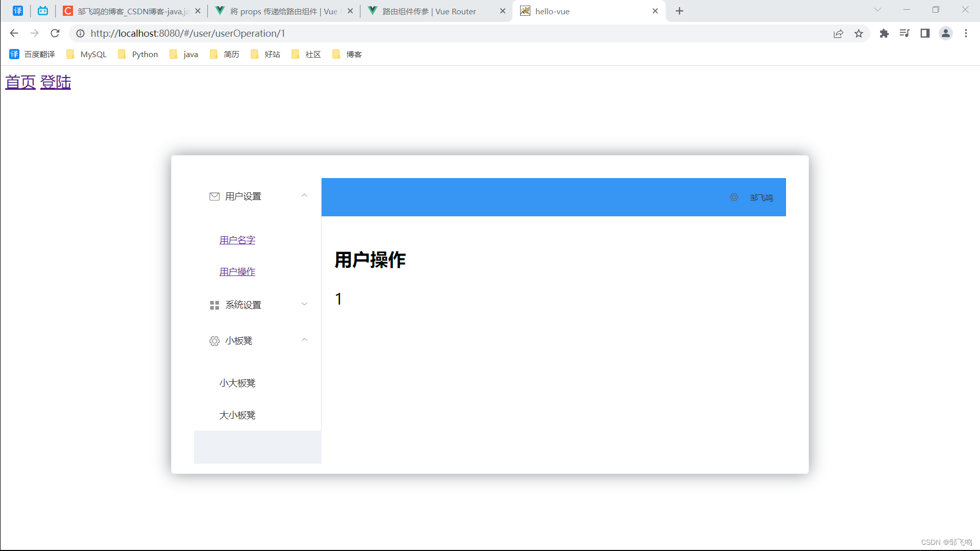This screenshot has height=551, width=980.
Task: Close the CSDN博客 tab
Action: click(198, 11)
